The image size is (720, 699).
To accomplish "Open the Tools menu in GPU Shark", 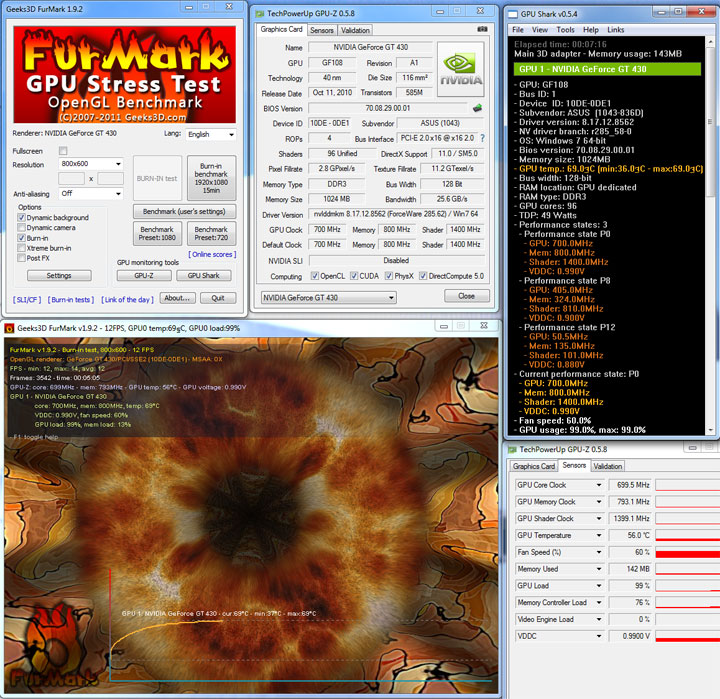I will [565, 29].
